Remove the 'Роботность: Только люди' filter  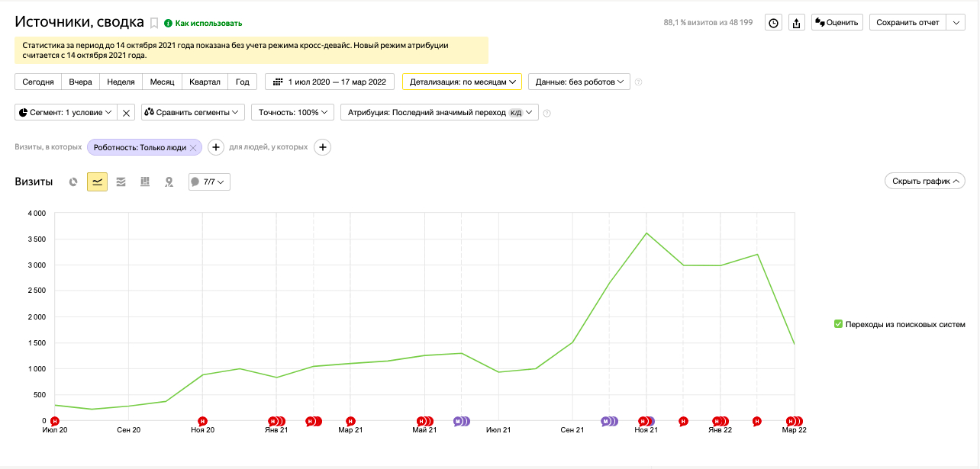point(194,147)
